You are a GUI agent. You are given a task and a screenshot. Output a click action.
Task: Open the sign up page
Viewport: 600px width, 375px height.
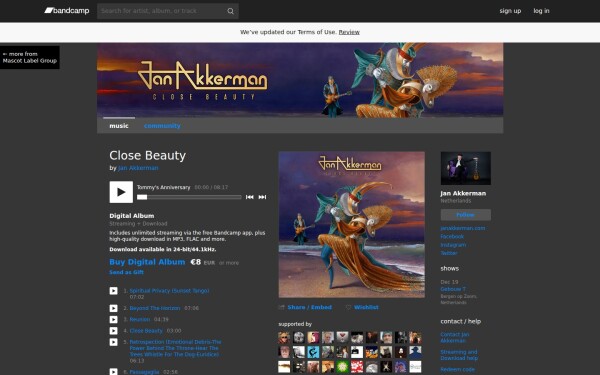pos(510,11)
